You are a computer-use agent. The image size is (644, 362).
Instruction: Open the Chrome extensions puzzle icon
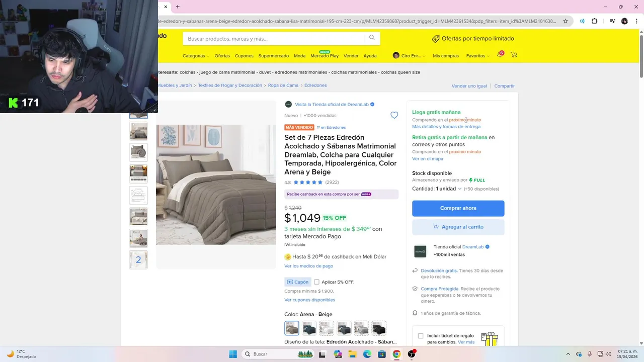pyautogui.click(x=595, y=21)
